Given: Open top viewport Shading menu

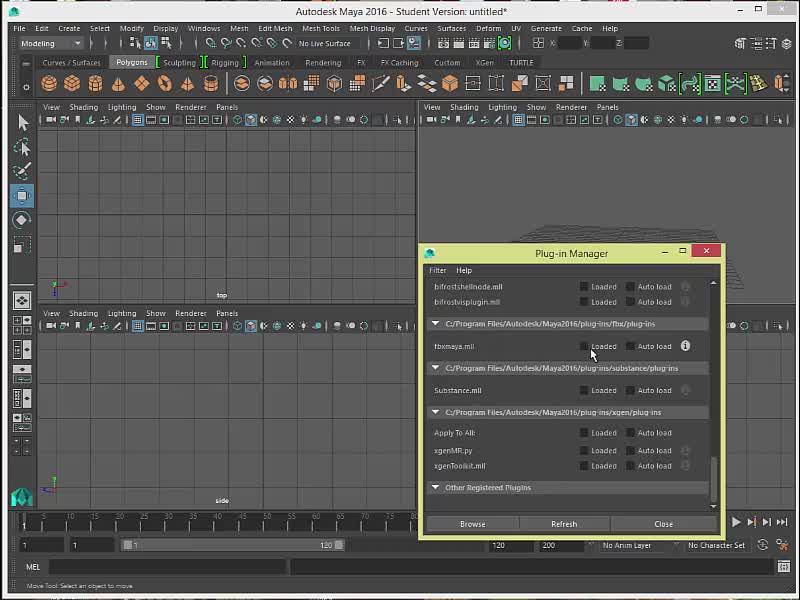Looking at the screenshot, I should pos(84,107).
